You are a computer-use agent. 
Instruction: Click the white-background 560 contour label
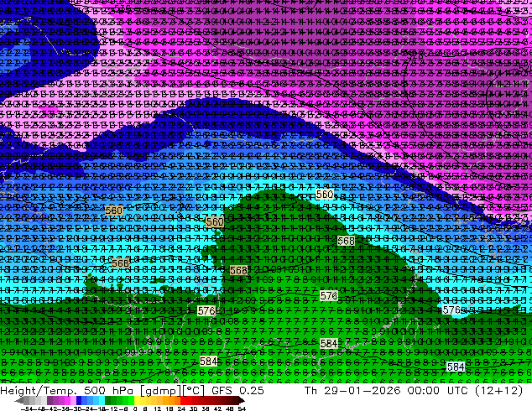[325, 195]
